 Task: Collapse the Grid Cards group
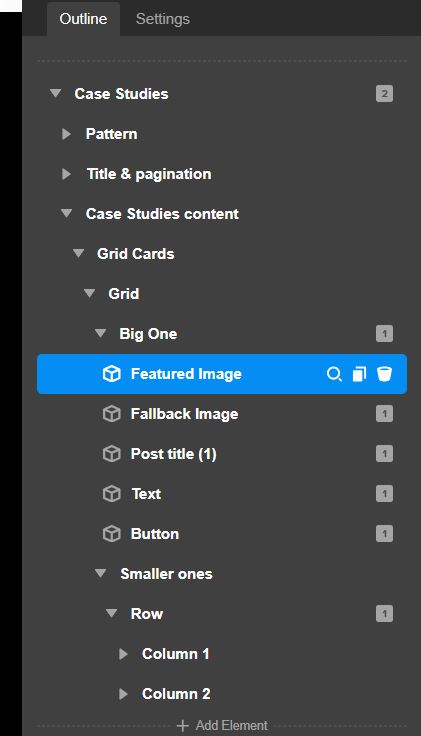(x=78, y=253)
